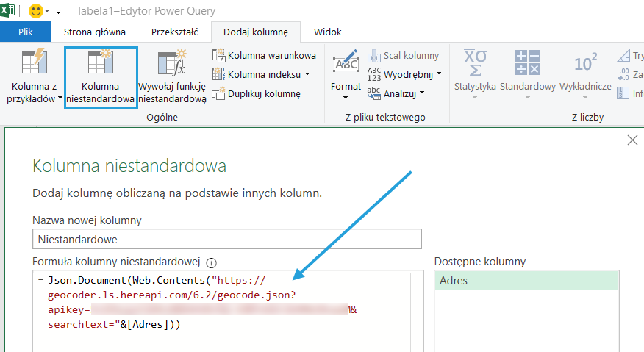The image size is (644, 352).
Task: Select Adres in available columns list
Action: click(x=526, y=281)
